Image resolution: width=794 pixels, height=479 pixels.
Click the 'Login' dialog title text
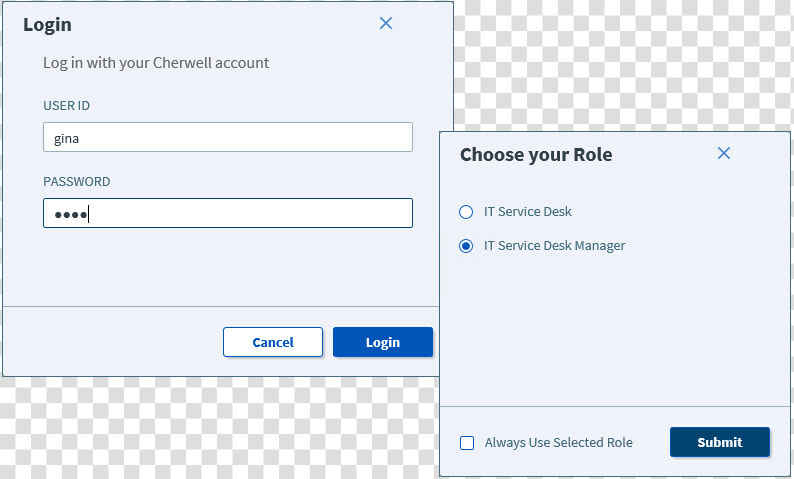[47, 25]
